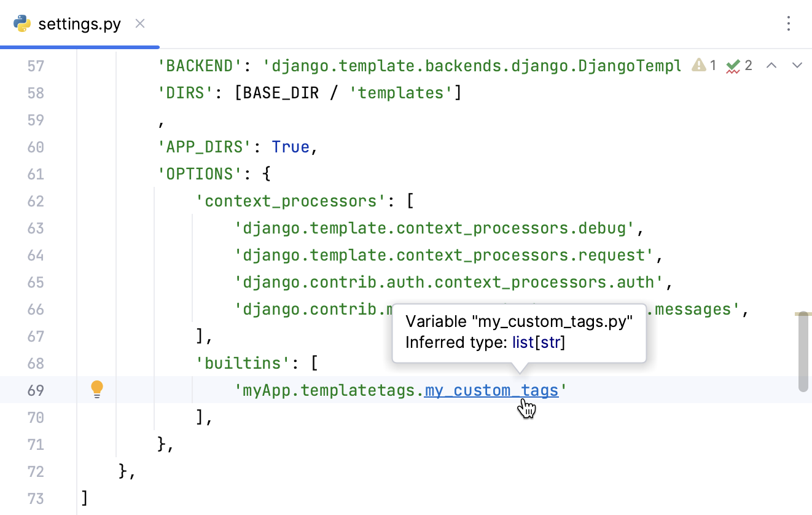Open the three-dot editor options menu
This screenshot has height=515, width=812.
point(789,23)
